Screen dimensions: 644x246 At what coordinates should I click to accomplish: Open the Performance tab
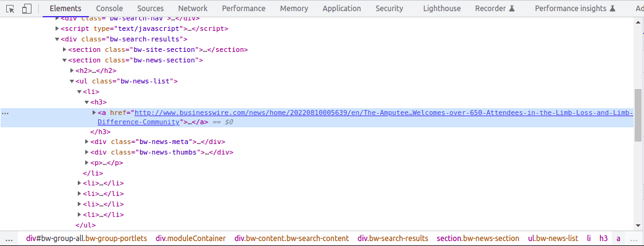243,9
